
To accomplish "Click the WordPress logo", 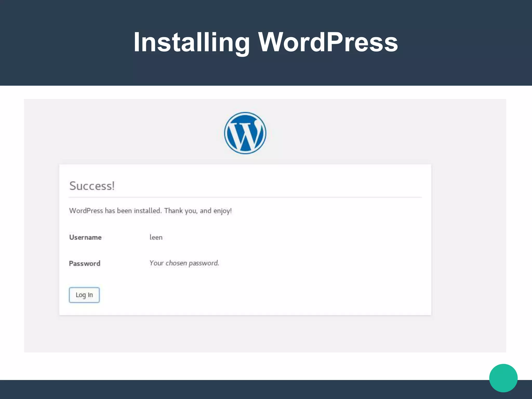I will click(x=245, y=133).
